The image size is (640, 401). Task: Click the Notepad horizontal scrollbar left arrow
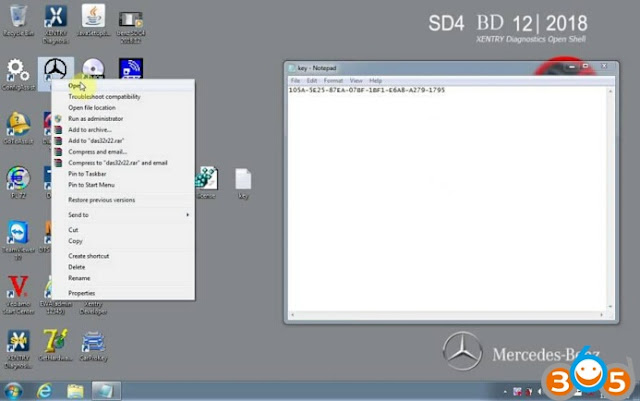[292, 315]
